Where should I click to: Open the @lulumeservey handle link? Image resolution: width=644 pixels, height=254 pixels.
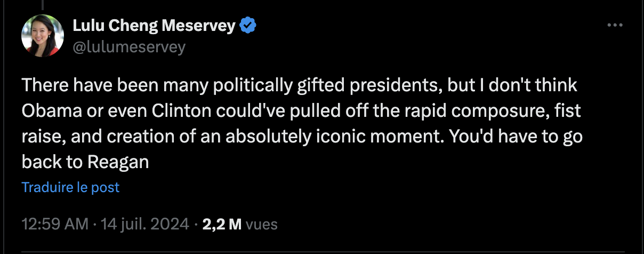click(x=128, y=47)
